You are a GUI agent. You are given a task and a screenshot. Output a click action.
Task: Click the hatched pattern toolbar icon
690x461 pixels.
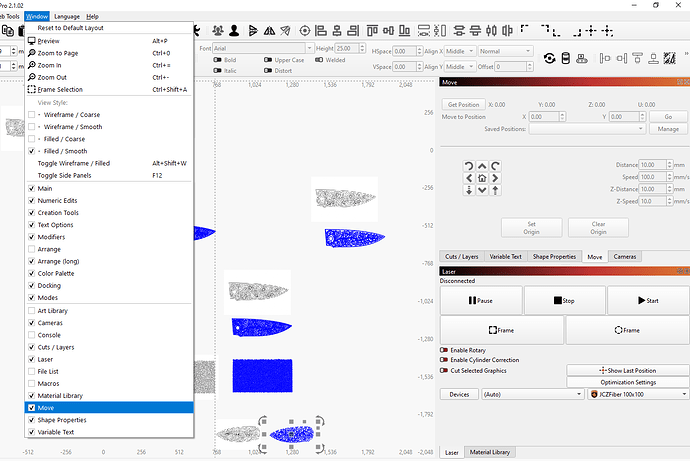pos(669,58)
